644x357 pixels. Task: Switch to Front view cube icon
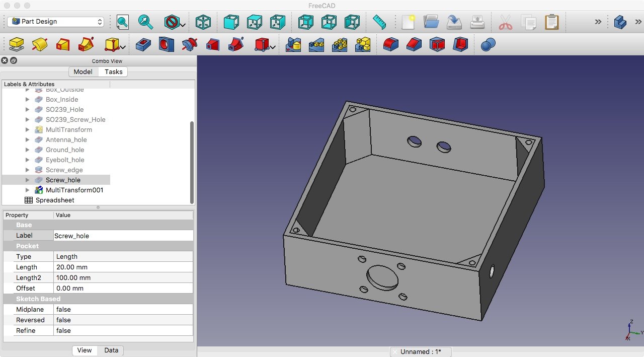pyautogui.click(x=231, y=22)
